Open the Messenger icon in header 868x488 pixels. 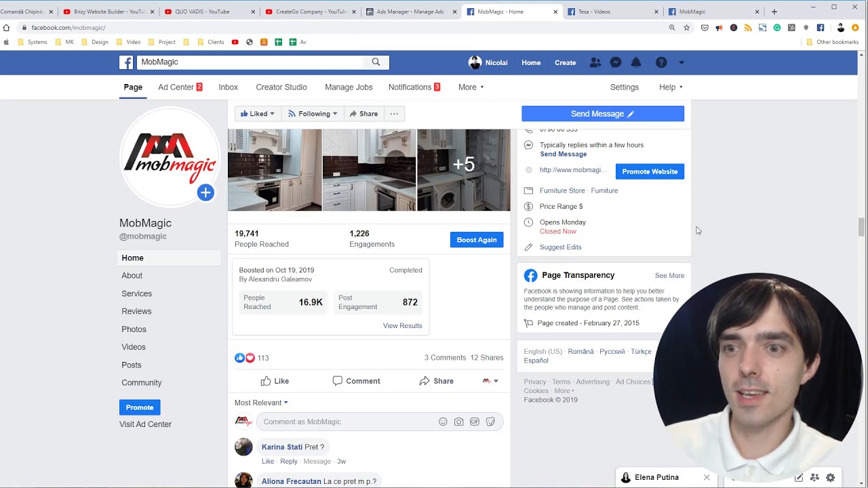pos(616,62)
